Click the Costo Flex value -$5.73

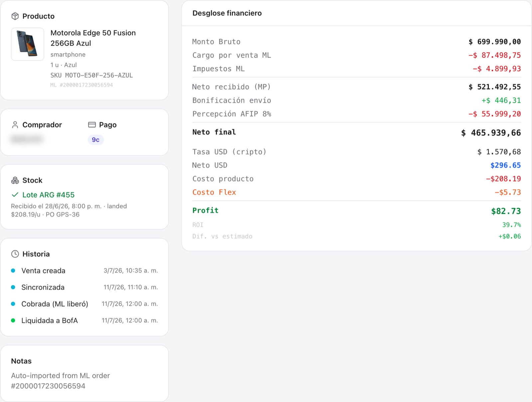tap(508, 193)
